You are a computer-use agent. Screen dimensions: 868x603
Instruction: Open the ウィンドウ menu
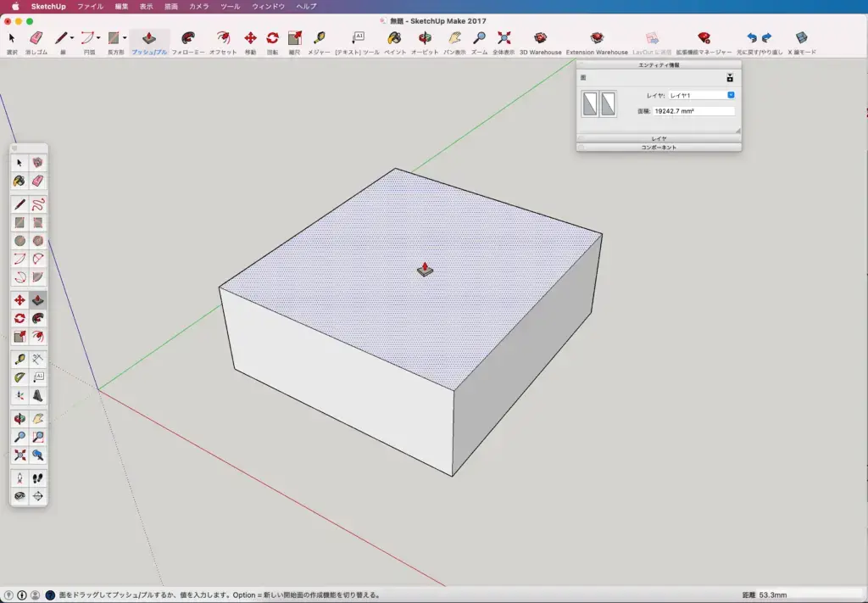(269, 7)
